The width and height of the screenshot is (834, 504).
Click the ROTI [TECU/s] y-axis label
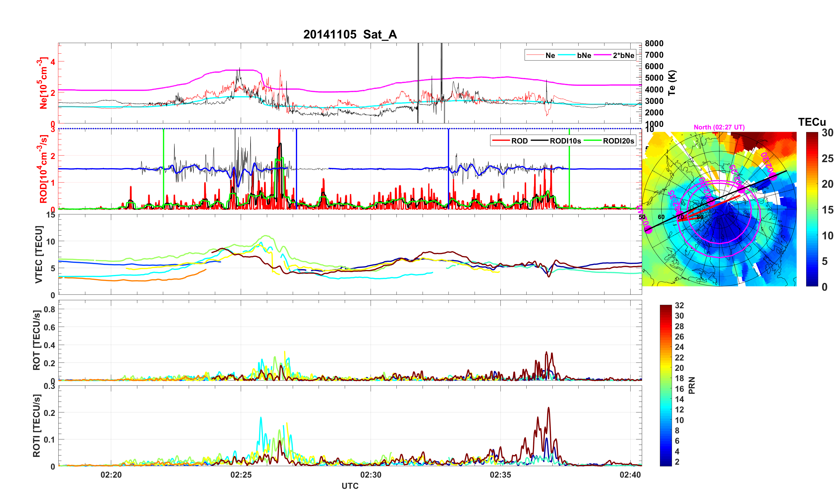pos(36,426)
